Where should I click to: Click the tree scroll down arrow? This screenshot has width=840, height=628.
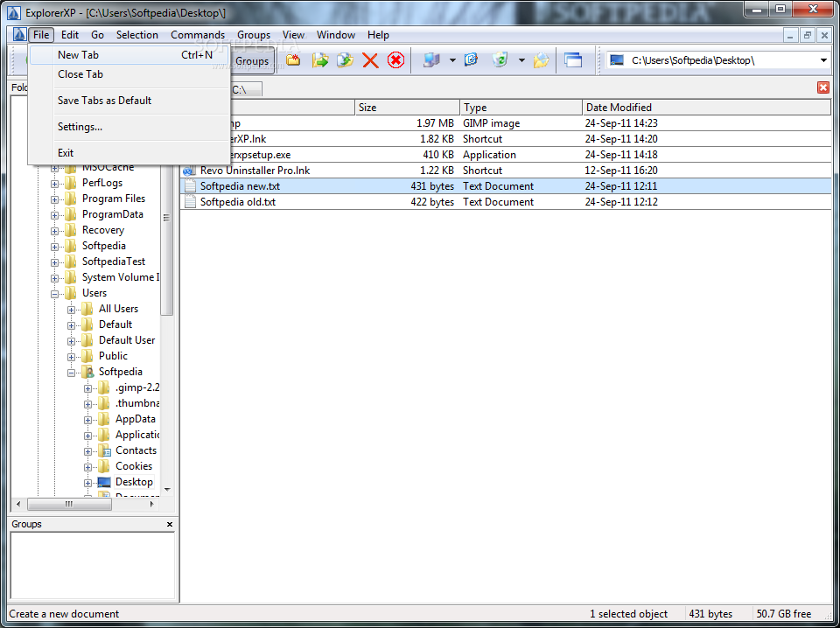pyautogui.click(x=167, y=489)
